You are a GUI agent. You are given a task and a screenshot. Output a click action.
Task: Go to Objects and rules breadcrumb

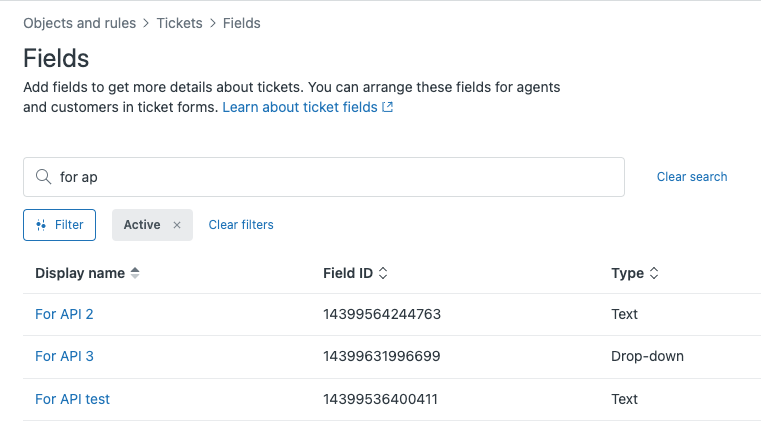[x=79, y=23]
